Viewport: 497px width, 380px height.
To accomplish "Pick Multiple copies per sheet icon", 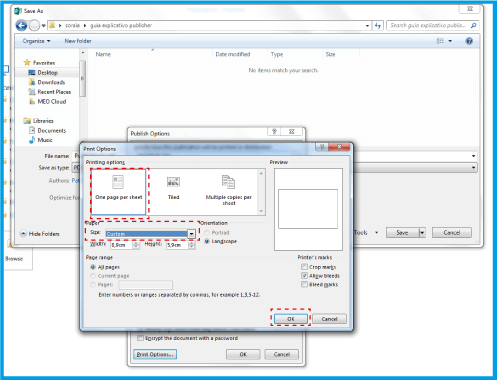I will pyautogui.click(x=228, y=182).
